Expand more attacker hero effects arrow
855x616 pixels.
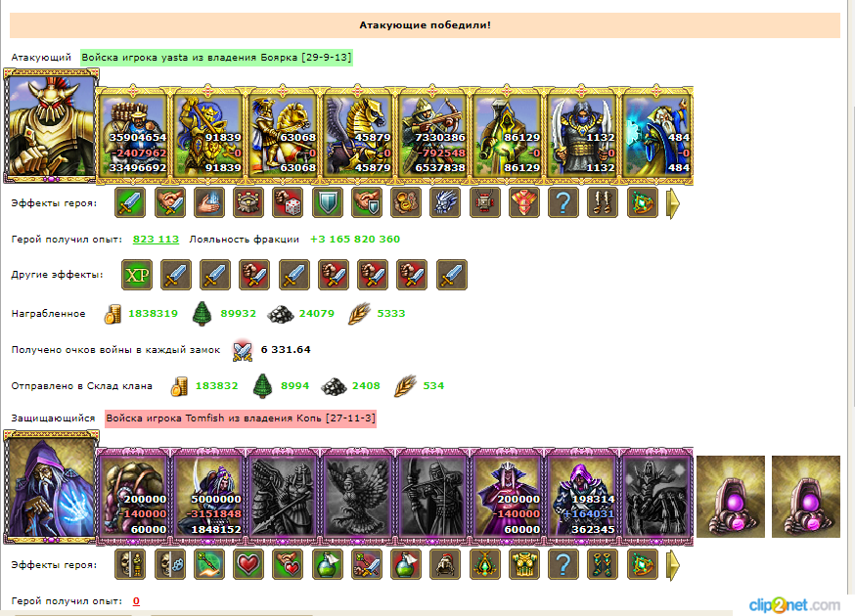pos(673,203)
